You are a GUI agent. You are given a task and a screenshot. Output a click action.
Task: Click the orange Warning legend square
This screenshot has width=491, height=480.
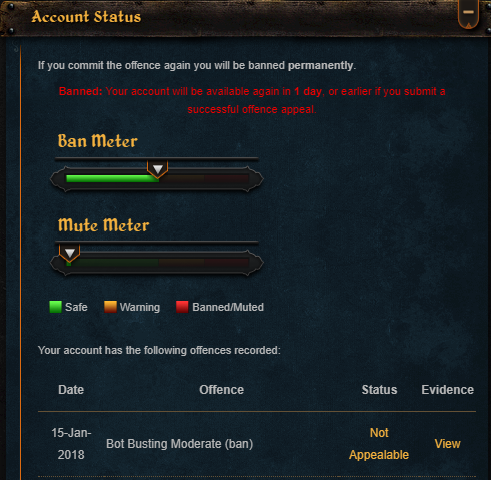tap(110, 307)
